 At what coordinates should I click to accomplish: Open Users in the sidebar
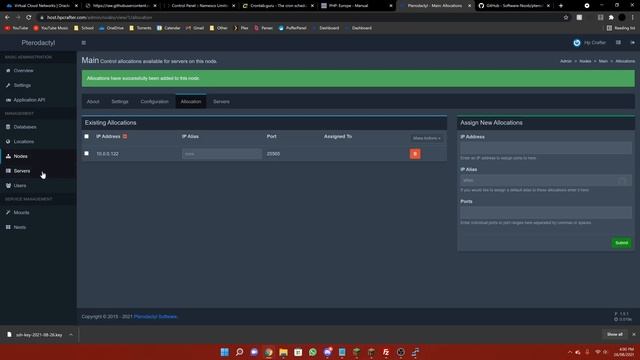tap(20, 186)
